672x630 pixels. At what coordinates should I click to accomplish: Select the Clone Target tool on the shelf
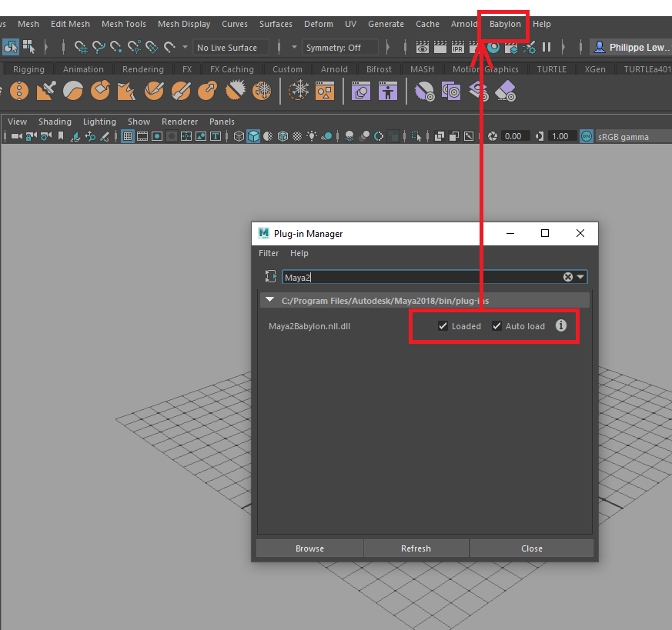pyautogui.click(x=451, y=92)
